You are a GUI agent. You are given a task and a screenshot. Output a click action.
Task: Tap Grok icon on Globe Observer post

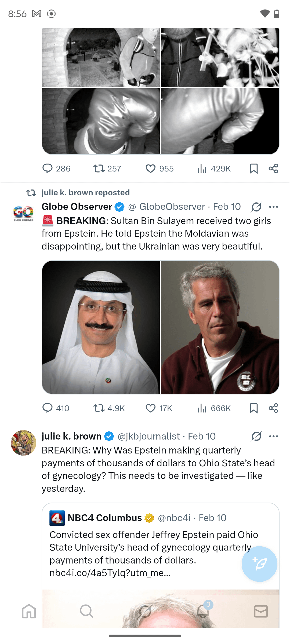click(256, 207)
